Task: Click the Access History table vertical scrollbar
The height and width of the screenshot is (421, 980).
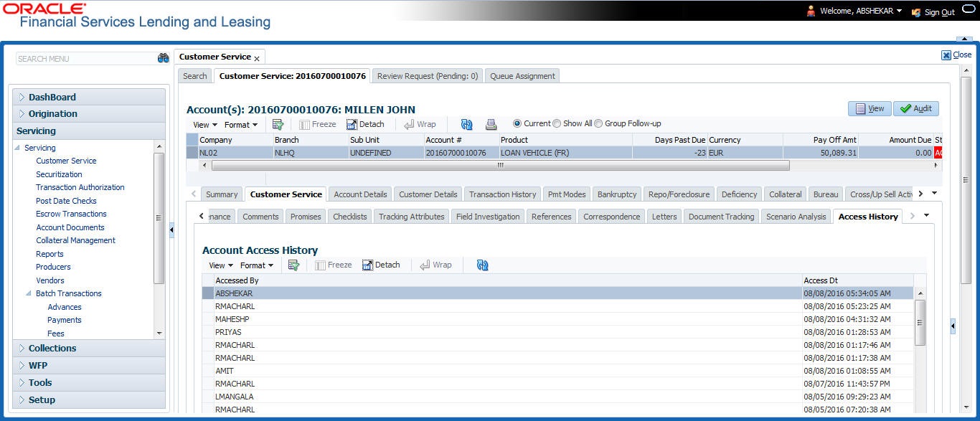Action: [920, 323]
